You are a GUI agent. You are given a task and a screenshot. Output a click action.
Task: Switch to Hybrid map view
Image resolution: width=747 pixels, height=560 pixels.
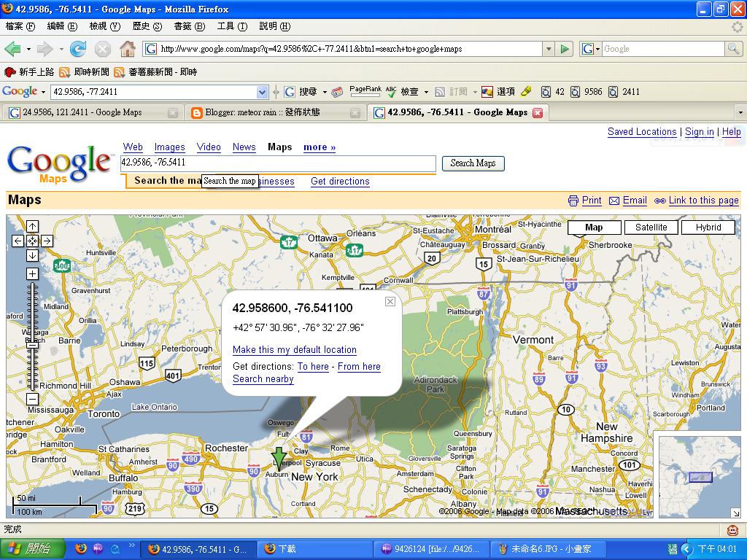click(x=708, y=227)
